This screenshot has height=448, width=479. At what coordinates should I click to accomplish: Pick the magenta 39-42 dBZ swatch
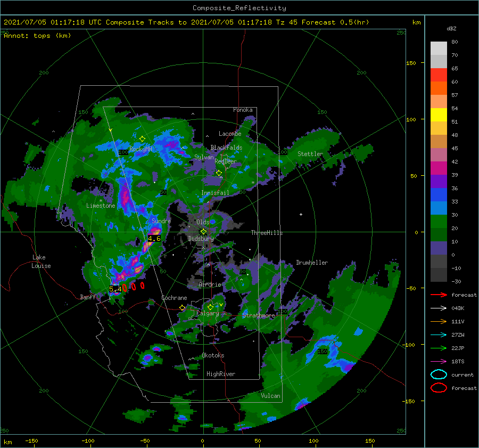click(x=439, y=168)
